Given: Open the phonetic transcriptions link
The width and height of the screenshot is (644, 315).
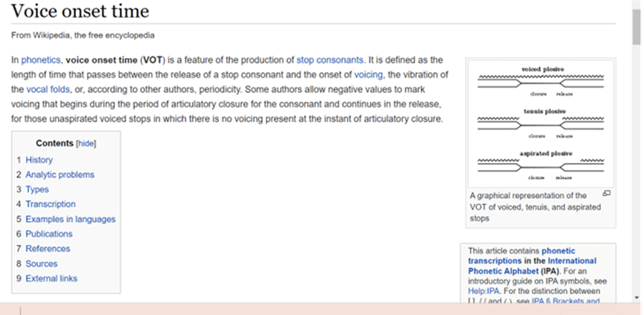Looking at the screenshot, I should tap(522, 256).
